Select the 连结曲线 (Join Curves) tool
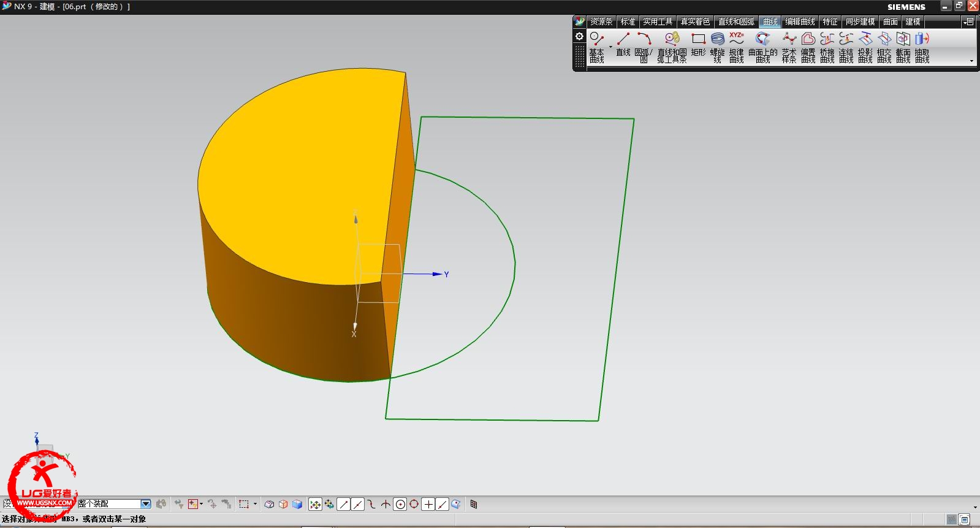The height and width of the screenshot is (528, 980). tap(846, 47)
